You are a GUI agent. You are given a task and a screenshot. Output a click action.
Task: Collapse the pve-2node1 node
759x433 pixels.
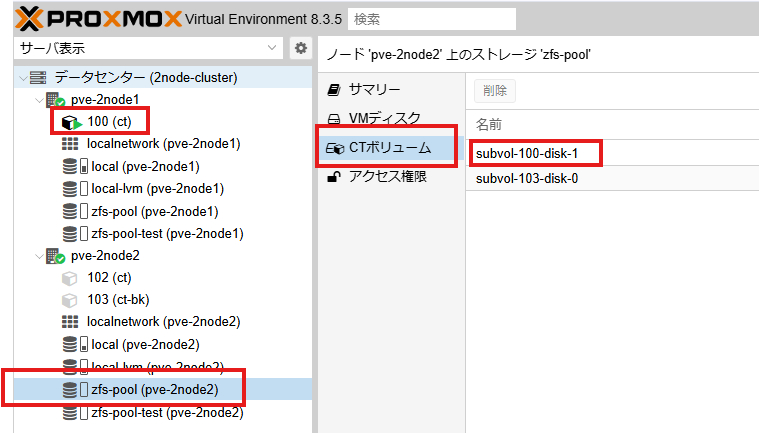pyautogui.click(x=39, y=100)
